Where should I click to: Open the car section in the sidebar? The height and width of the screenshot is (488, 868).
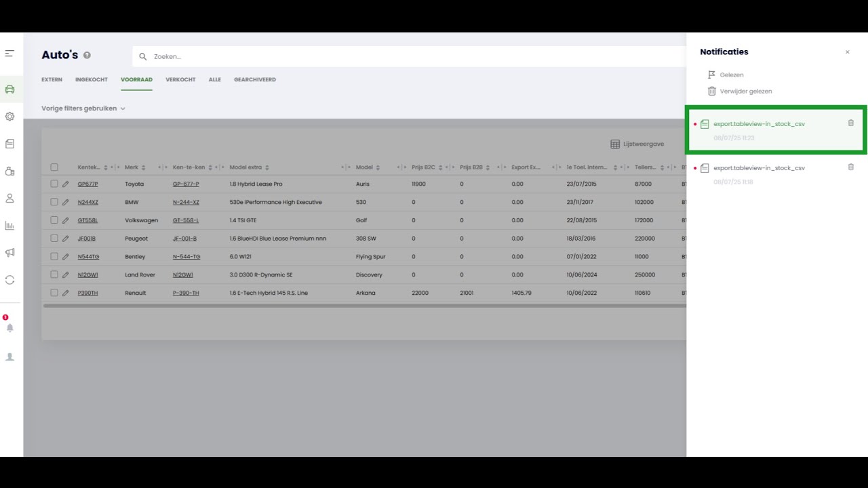(9, 89)
